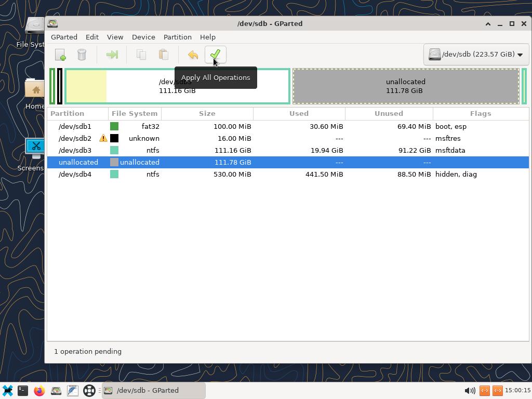
Task: Launch Firefox from the taskbar
Action: 39,390
